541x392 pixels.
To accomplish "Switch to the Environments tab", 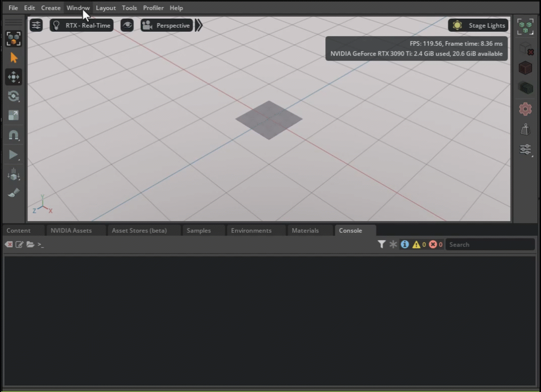I will click(256, 230).
